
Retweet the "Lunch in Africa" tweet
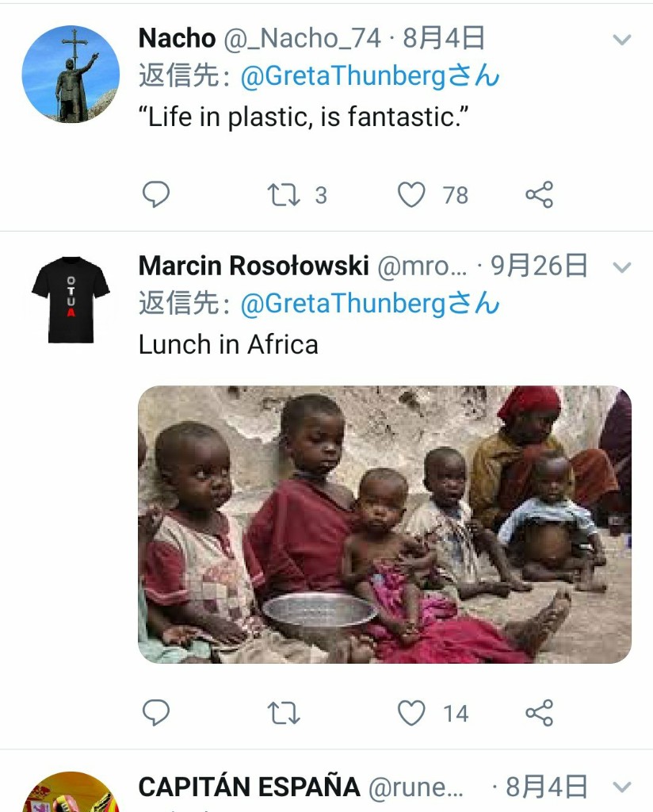284,713
